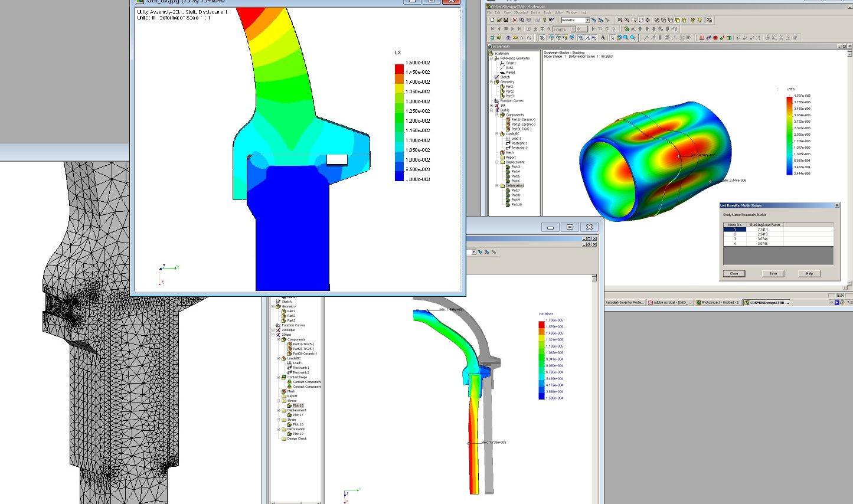
Task: Click the red circle icon in third toolbar row
Action: click(x=715, y=38)
